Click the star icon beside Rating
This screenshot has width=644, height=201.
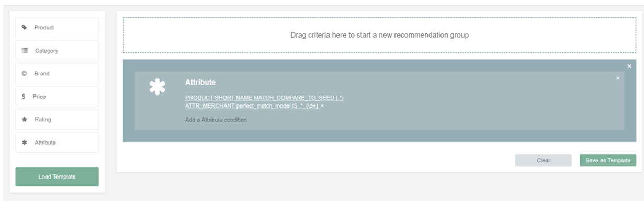tap(24, 120)
